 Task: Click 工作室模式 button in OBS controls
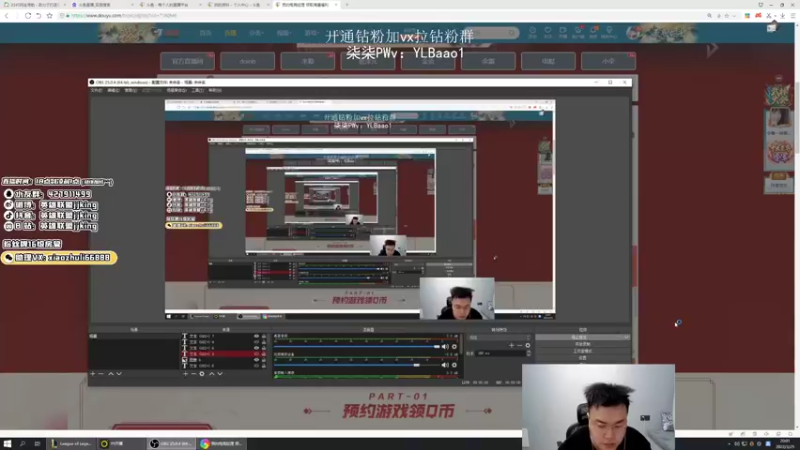(x=582, y=351)
